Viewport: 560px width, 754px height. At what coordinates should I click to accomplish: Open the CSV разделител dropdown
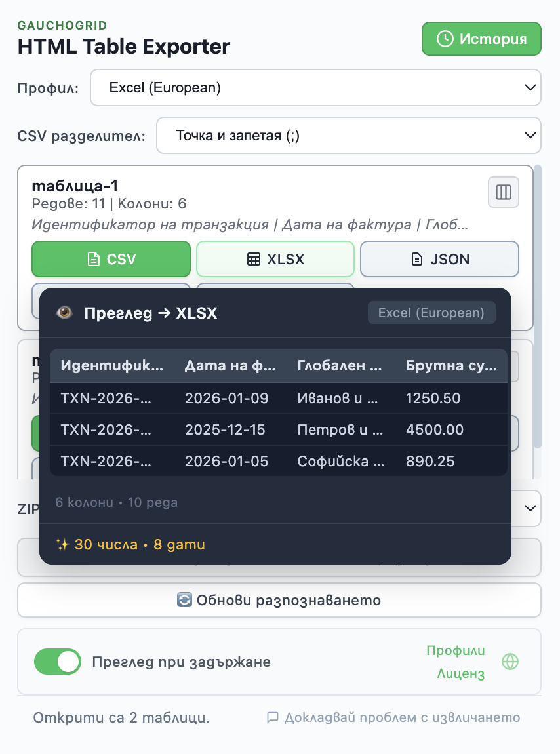tap(348, 136)
